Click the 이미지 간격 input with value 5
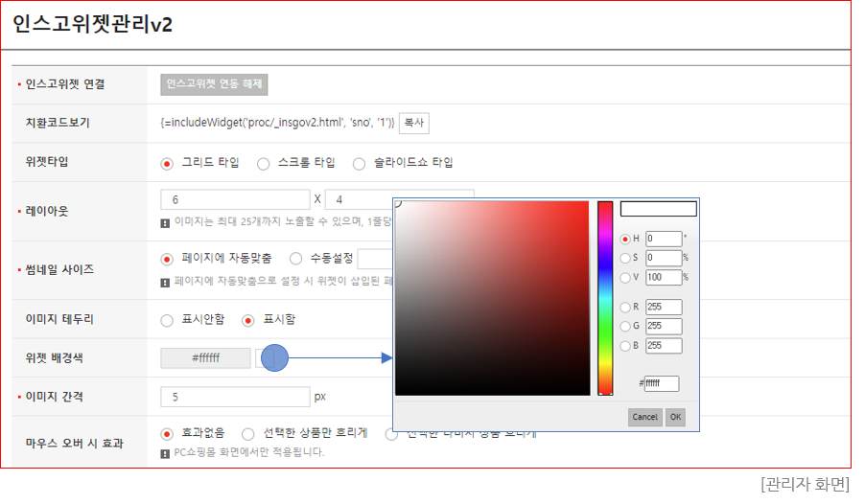The image size is (865, 504). pos(235,397)
